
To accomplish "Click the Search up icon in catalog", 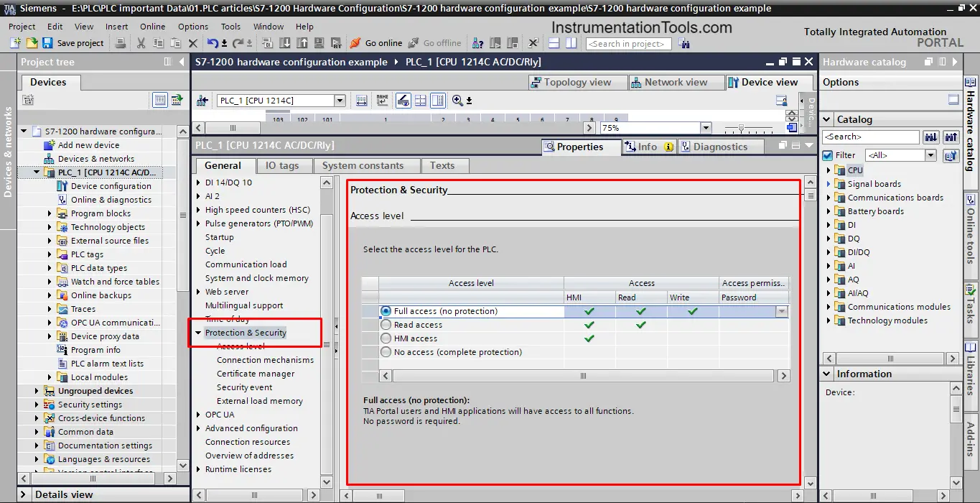I will click(951, 137).
